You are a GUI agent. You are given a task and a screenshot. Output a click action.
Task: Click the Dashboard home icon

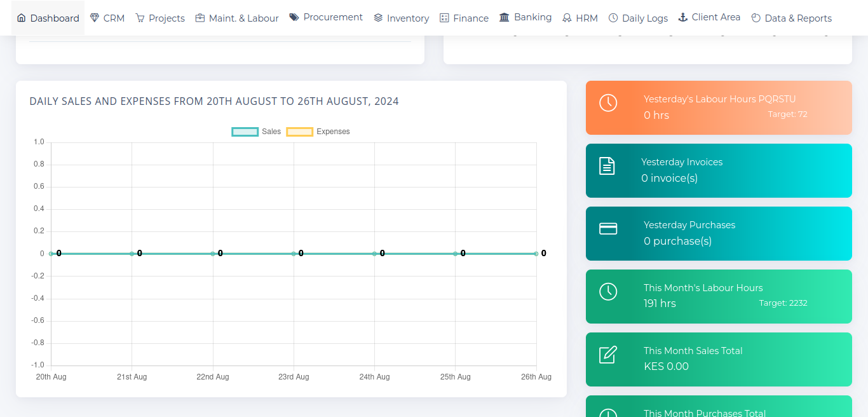pyautogui.click(x=22, y=18)
